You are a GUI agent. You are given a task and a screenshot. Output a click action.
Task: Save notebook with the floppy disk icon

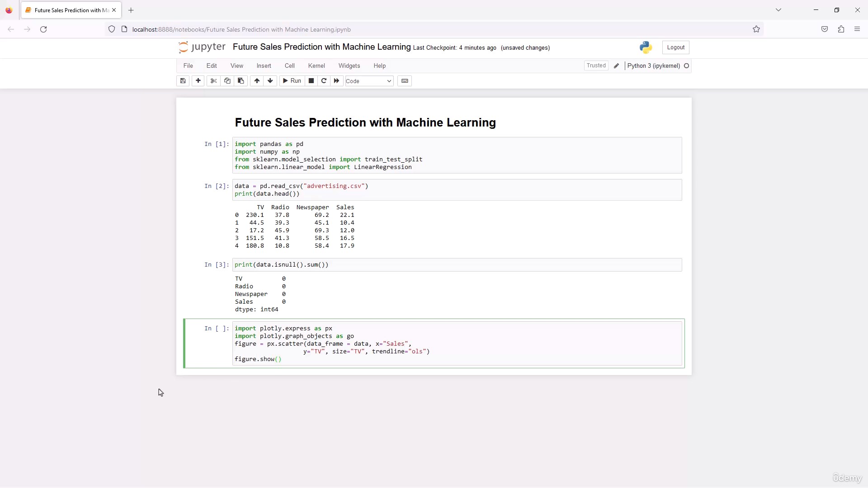tap(183, 81)
